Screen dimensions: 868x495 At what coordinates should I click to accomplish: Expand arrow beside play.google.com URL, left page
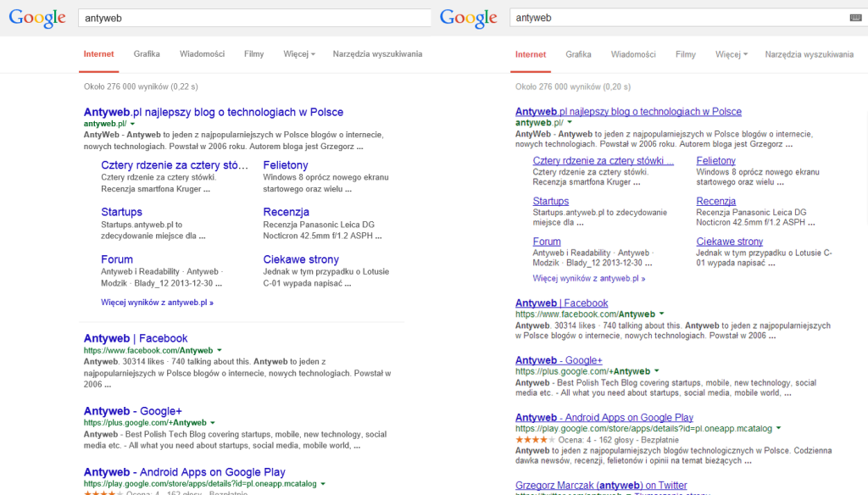pyautogui.click(x=323, y=484)
